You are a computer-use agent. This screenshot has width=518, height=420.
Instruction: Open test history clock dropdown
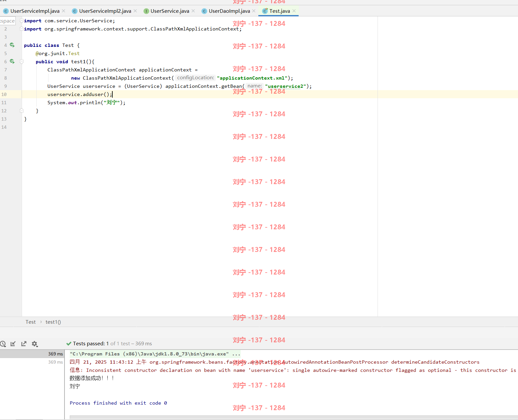point(3,344)
